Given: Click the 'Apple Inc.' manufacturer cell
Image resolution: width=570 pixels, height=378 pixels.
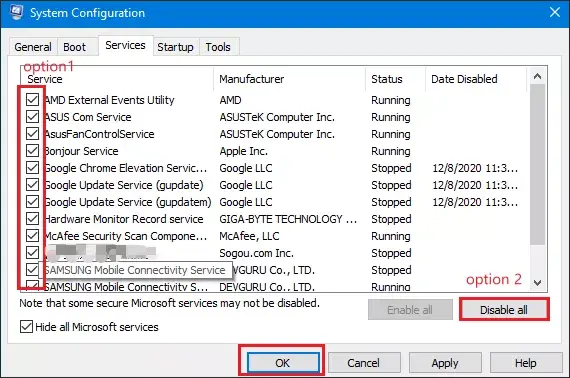Looking at the screenshot, I should [x=244, y=151].
